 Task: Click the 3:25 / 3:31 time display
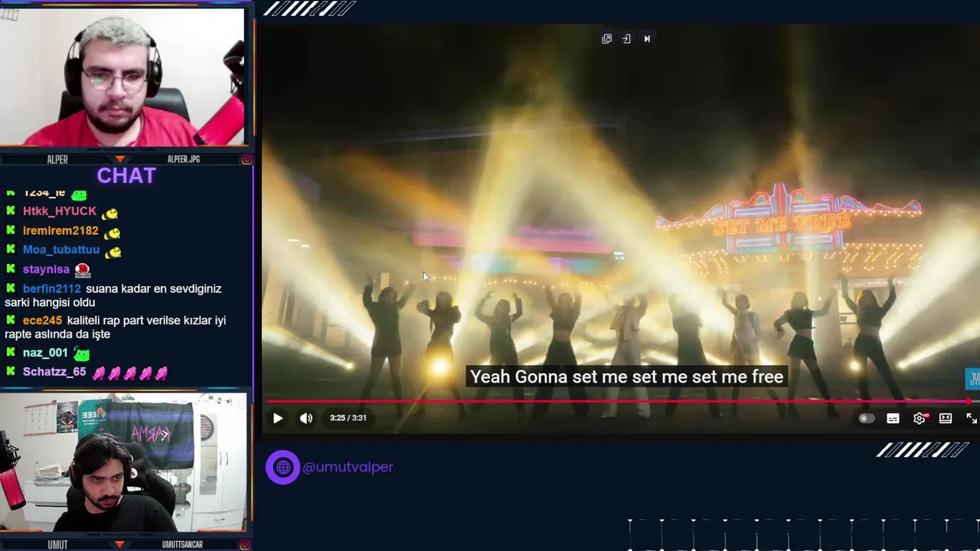tap(348, 418)
